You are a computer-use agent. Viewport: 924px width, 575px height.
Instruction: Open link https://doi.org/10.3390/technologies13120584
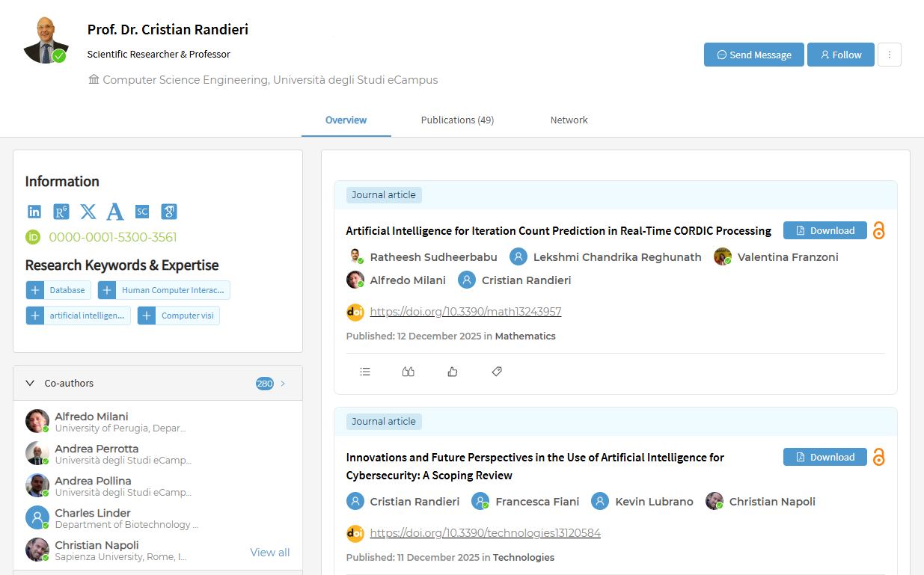(x=485, y=533)
